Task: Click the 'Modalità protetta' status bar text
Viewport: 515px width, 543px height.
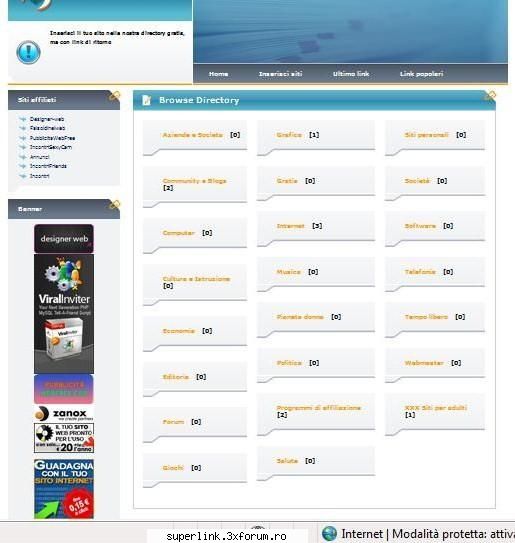Action: 453,534
